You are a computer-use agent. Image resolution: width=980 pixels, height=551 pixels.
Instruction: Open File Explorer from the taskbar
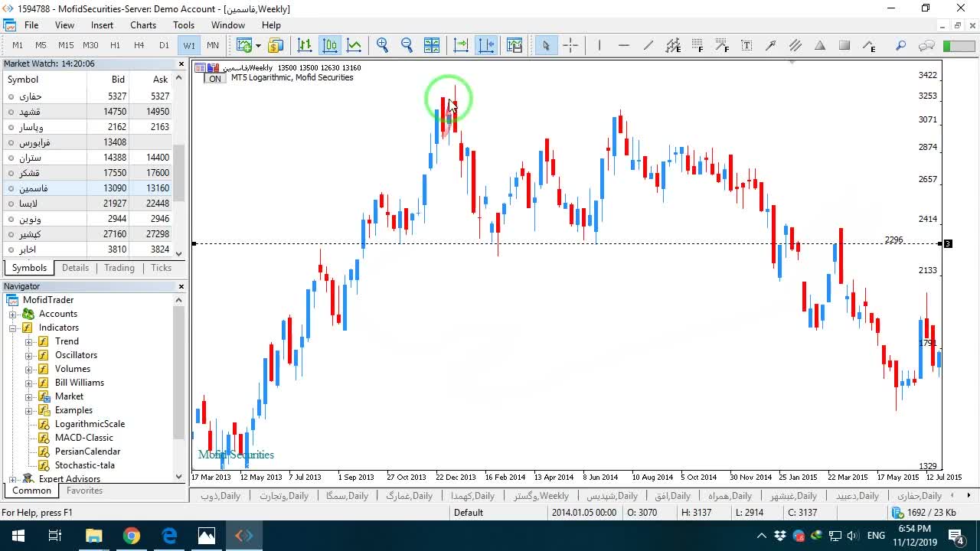pyautogui.click(x=93, y=536)
